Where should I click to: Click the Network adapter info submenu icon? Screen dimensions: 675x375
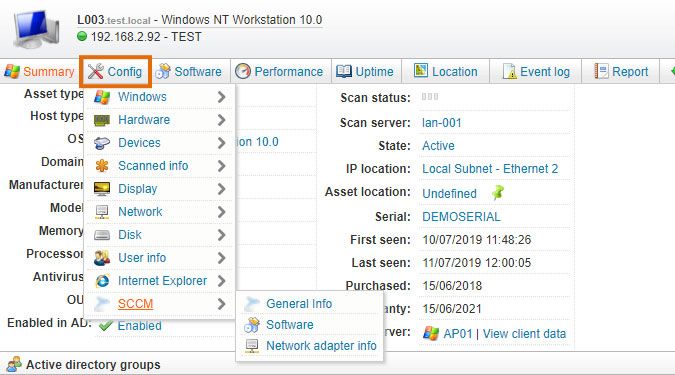coord(252,346)
